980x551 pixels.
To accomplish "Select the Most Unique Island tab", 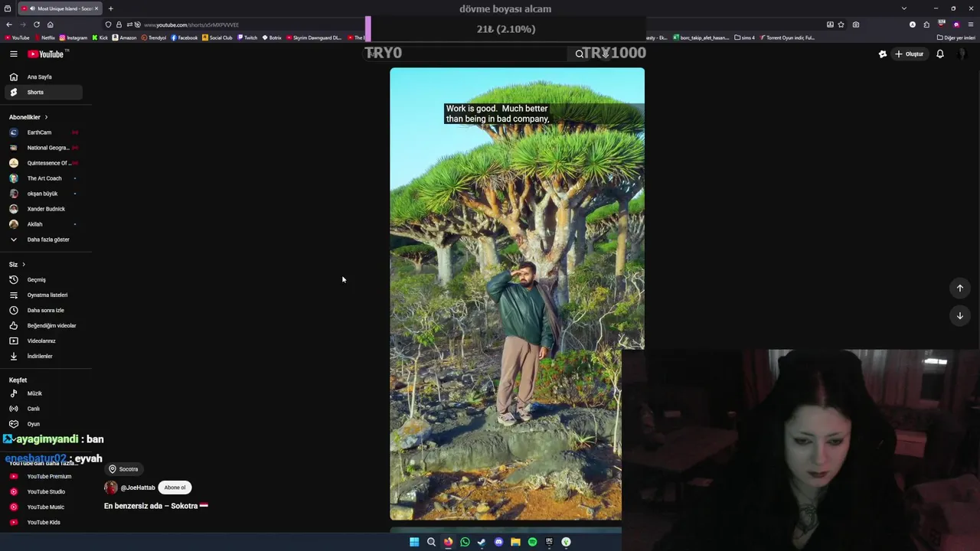I will (x=60, y=8).
